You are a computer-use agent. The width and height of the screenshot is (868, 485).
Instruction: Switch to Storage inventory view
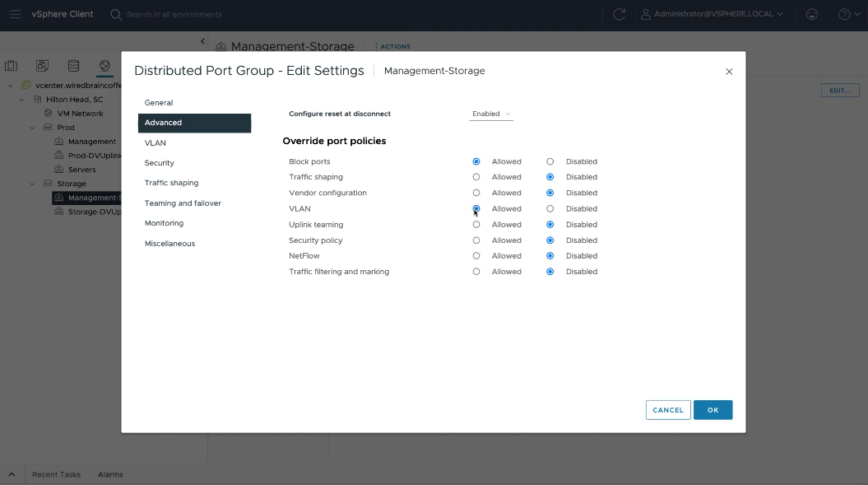pos(73,66)
